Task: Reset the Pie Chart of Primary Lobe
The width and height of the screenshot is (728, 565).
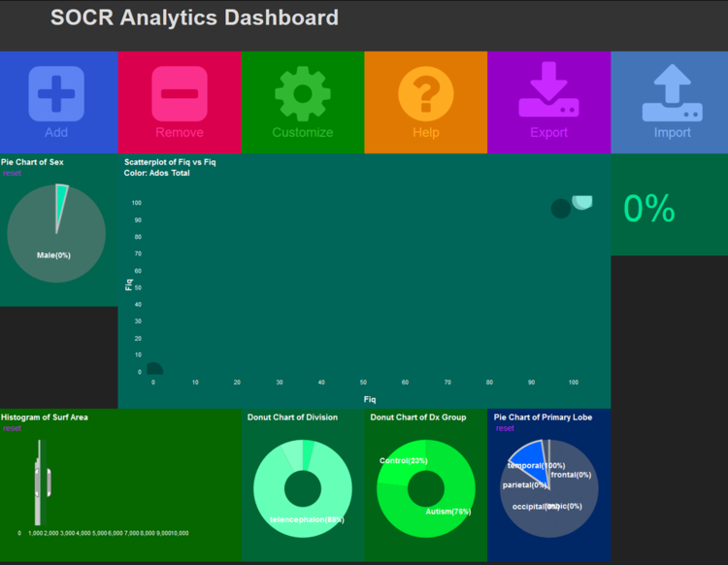Action: (505, 428)
